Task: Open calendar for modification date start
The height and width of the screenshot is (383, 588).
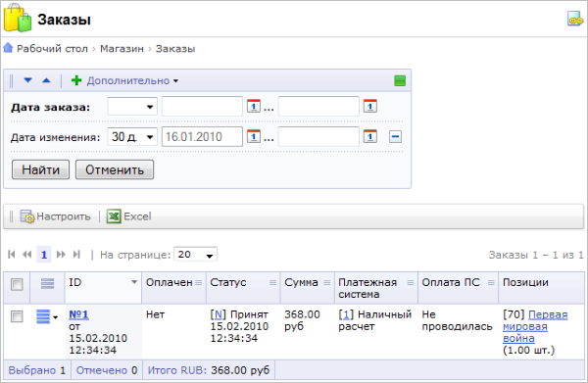Action: pos(254,136)
